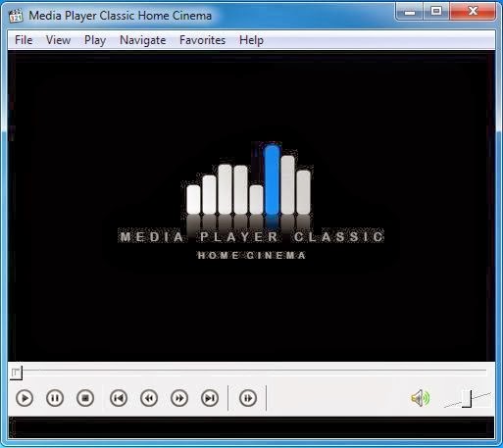Viewport: 503px width, 448px height.
Task: Click the video display area logo
Action: pyautogui.click(x=251, y=201)
